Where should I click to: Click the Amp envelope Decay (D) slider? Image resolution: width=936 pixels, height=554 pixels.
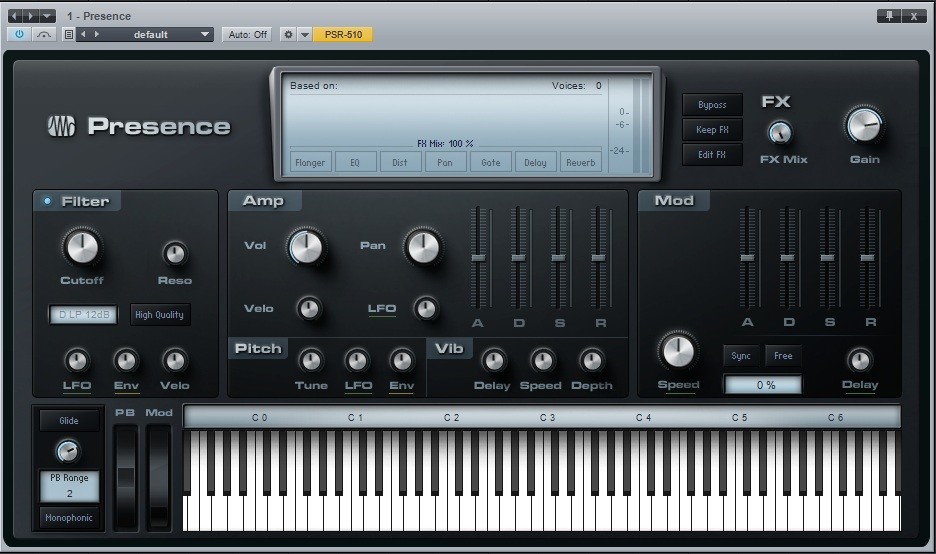coord(518,258)
